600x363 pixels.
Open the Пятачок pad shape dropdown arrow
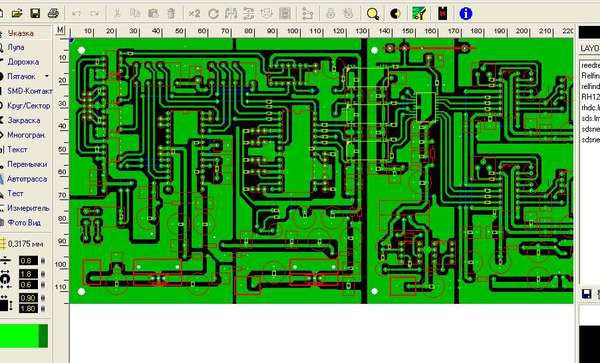coord(47,76)
